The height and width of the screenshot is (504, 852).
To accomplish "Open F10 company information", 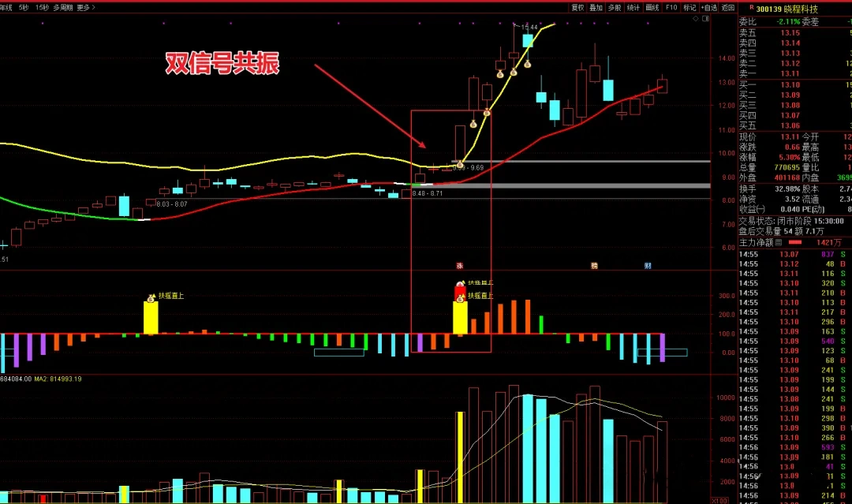I will click(x=671, y=8).
